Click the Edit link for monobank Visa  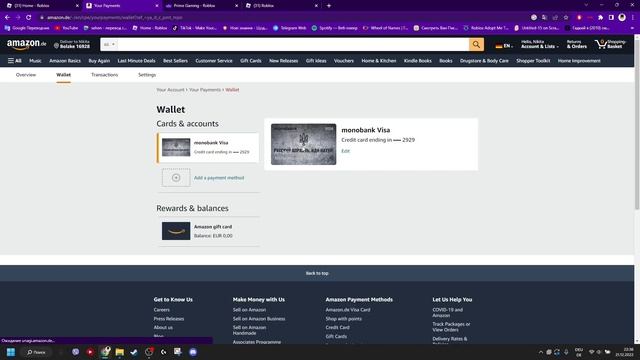[345, 151]
